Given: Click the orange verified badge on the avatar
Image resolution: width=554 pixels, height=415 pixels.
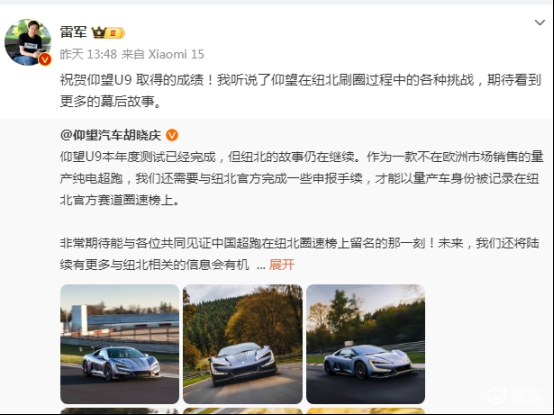Looking at the screenshot, I should pos(45,59).
